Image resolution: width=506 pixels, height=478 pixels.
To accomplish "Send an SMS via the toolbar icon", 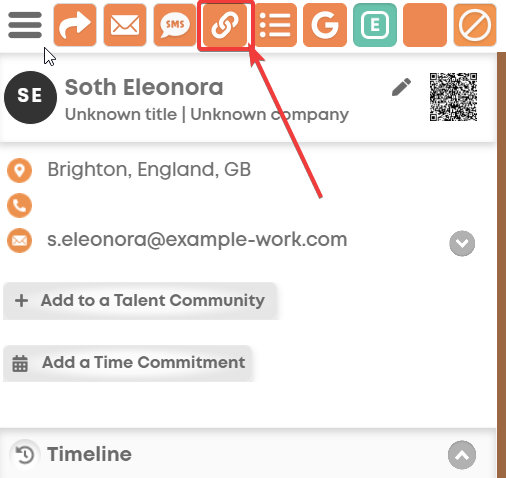I will coord(175,25).
